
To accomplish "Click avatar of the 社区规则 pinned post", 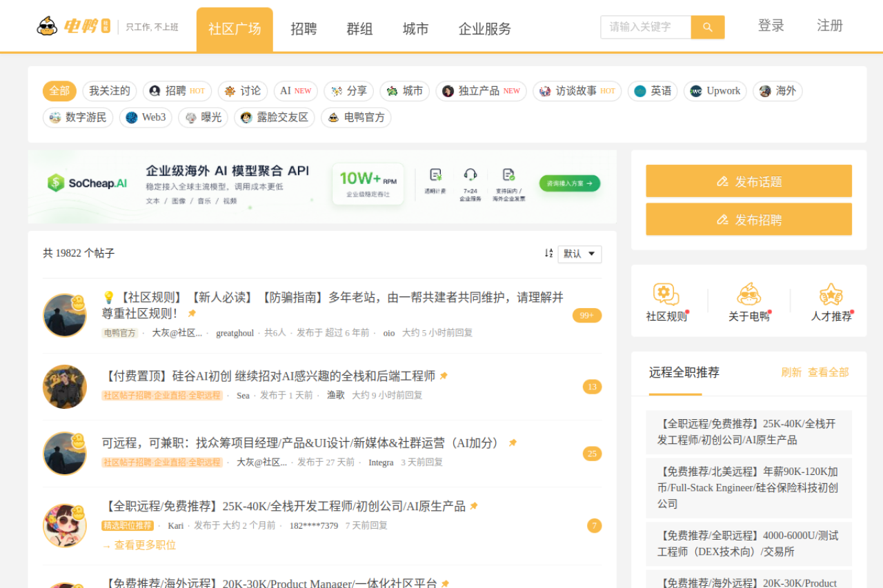I will [65, 315].
